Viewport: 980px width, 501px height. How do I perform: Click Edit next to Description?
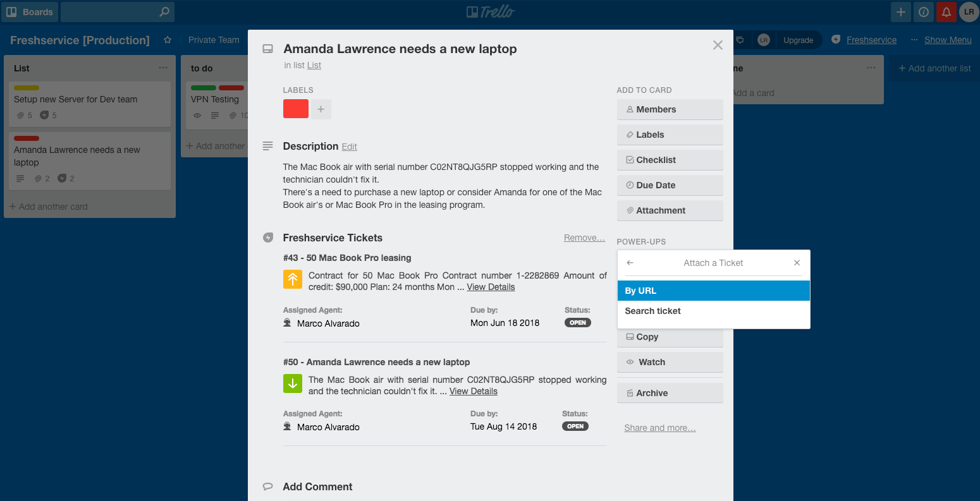[x=350, y=146]
